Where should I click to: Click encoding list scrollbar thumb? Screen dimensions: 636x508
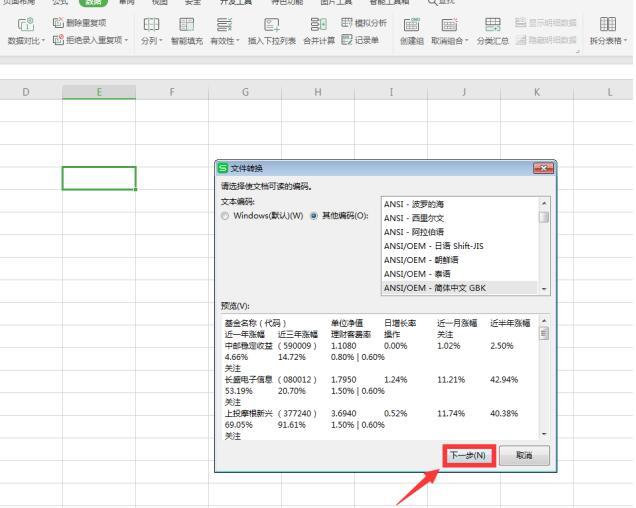tap(544, 217)
